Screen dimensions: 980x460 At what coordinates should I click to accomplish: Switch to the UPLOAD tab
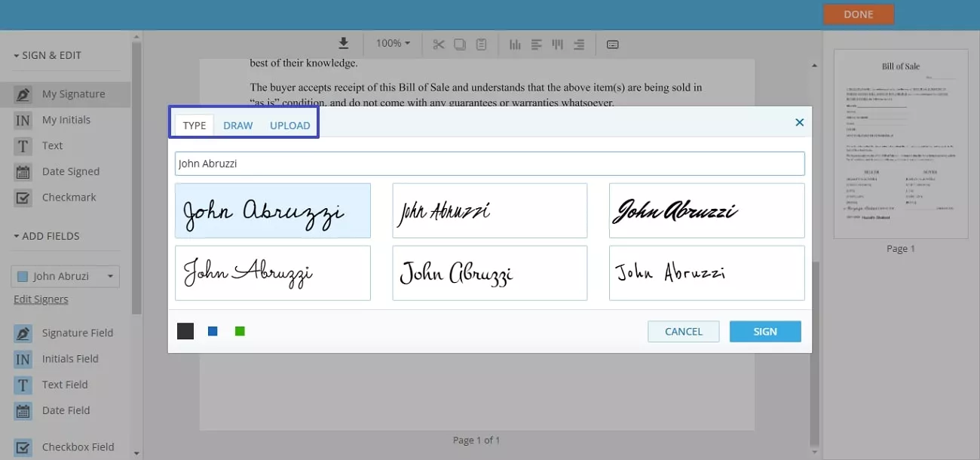[x=290, y=125]
